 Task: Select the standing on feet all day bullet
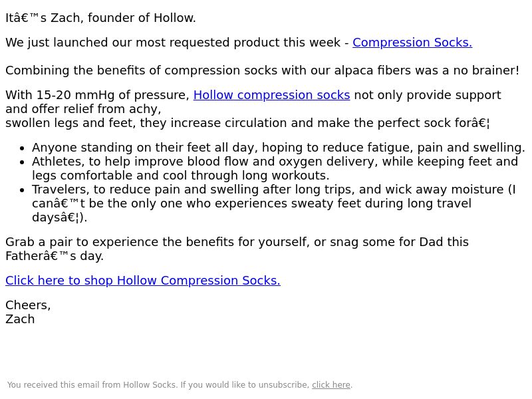(279, 148)
